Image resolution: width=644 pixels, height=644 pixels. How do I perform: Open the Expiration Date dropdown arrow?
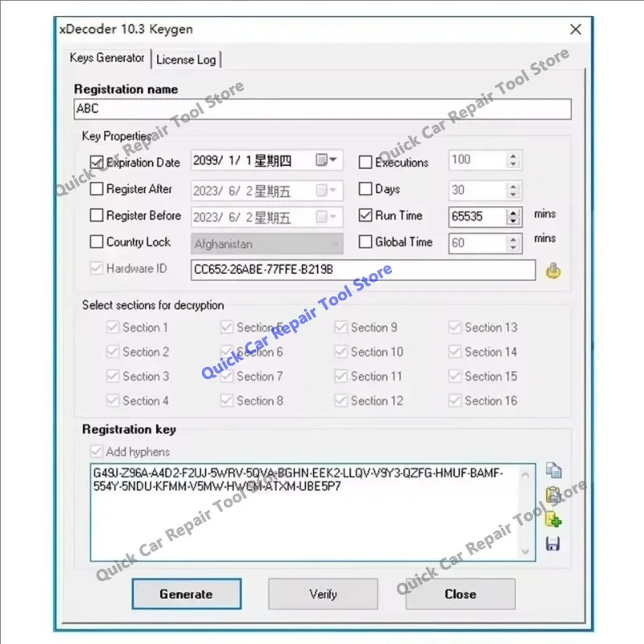333,159
